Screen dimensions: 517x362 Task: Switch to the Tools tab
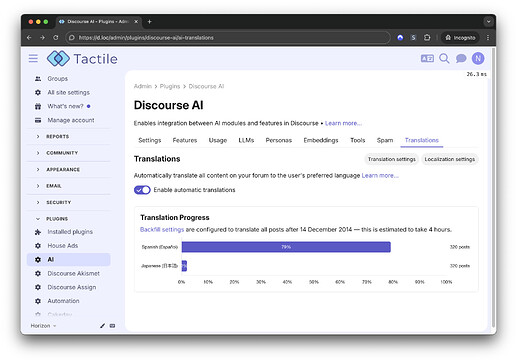click(358, 140)
